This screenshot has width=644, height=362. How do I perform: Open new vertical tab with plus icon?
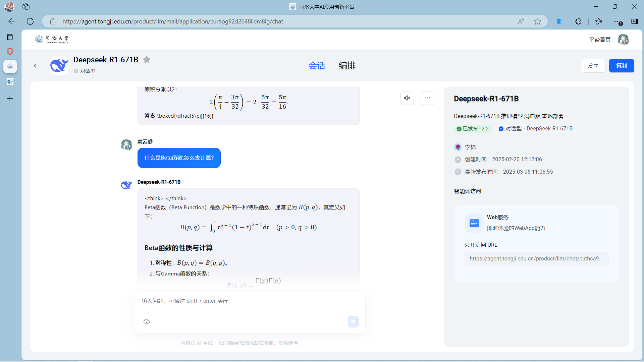click(10, 99)
